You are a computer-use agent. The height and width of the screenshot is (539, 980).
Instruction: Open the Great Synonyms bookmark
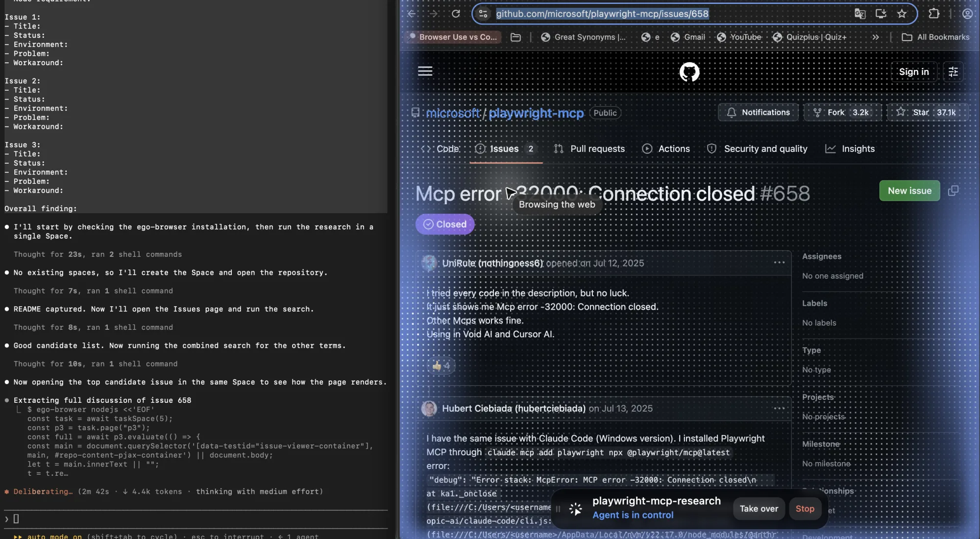tap(583, 37)
